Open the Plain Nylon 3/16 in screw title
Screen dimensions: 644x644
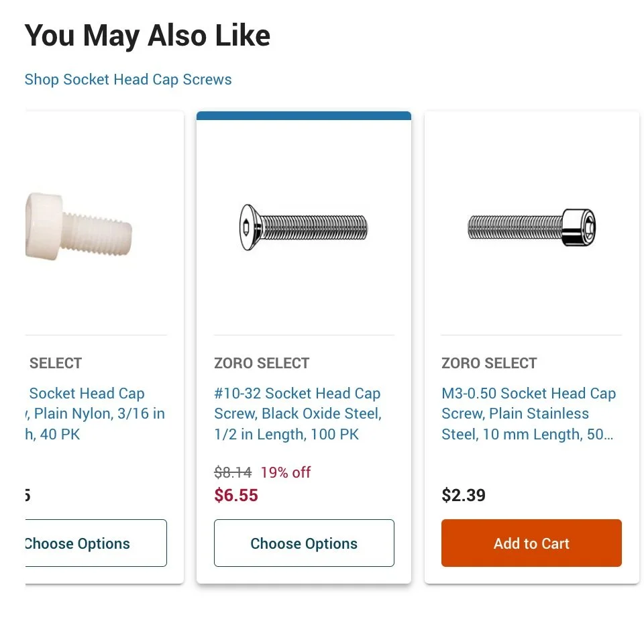point(94,414)
